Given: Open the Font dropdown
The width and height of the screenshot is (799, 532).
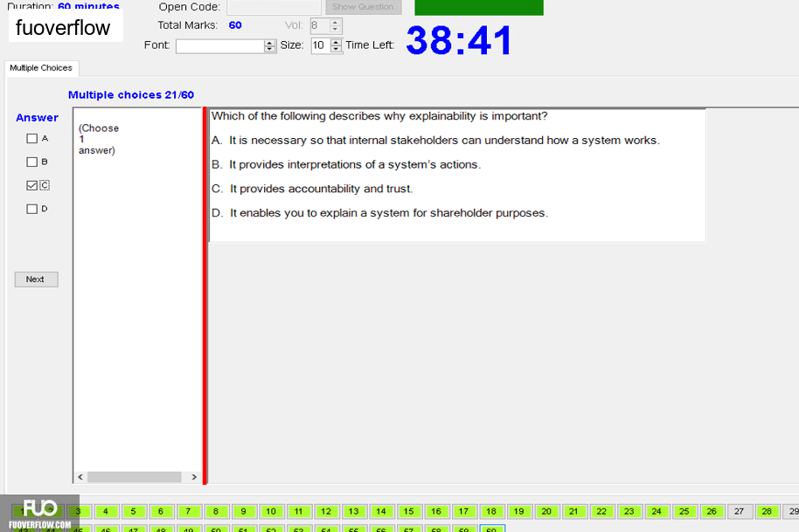Looking at the screenshot, I should tap(226, 45).
